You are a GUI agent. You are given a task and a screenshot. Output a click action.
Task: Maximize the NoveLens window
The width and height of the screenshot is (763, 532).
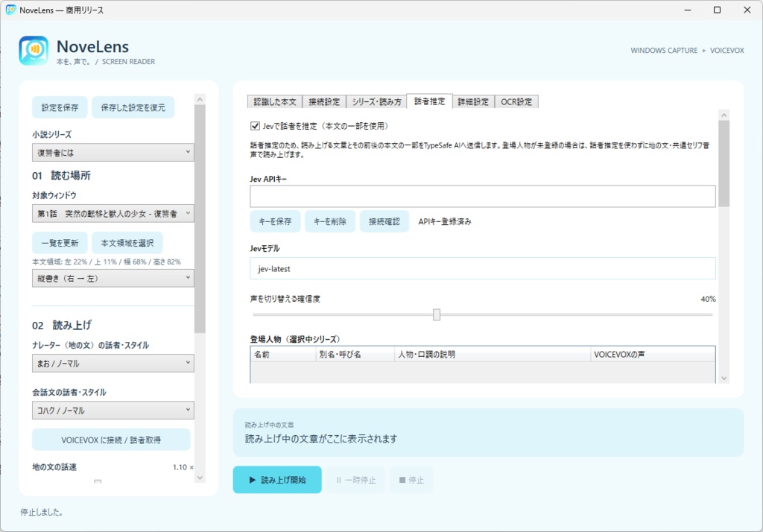click(x=717, y=10)
